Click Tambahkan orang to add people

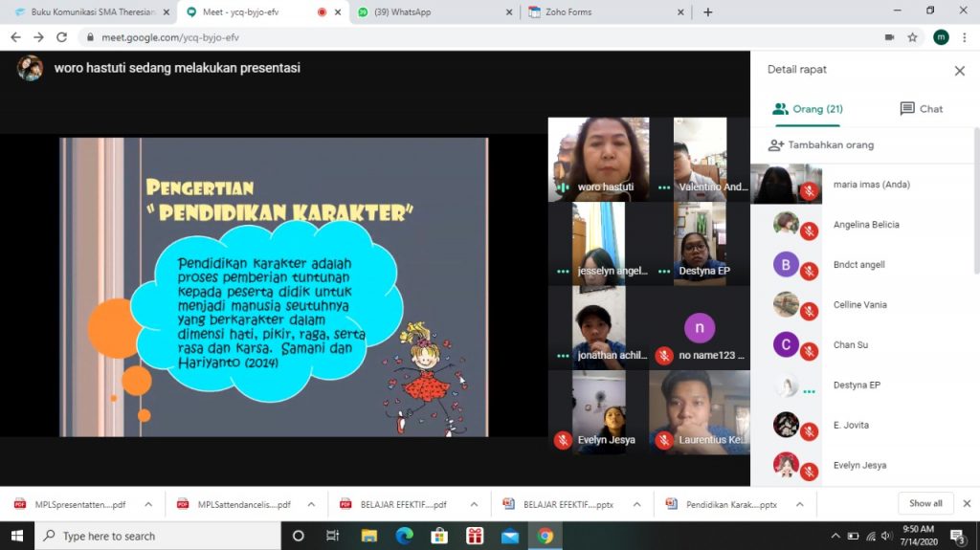[x=821, y=145]
